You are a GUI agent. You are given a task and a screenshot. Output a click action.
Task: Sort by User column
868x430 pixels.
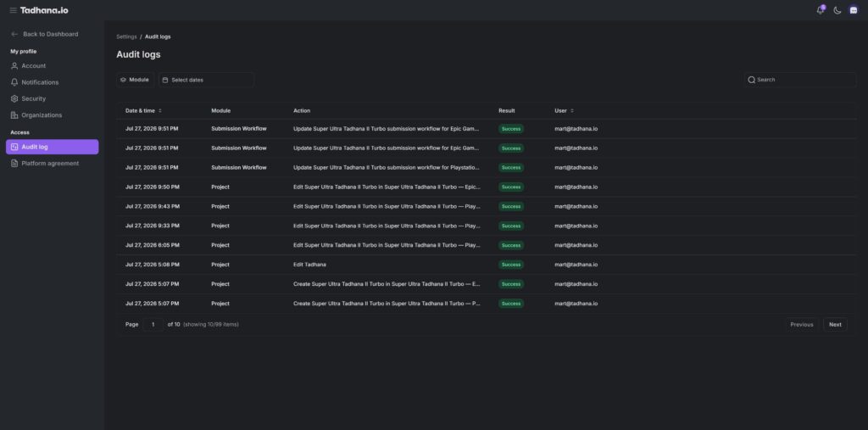[x=564, y=111]
